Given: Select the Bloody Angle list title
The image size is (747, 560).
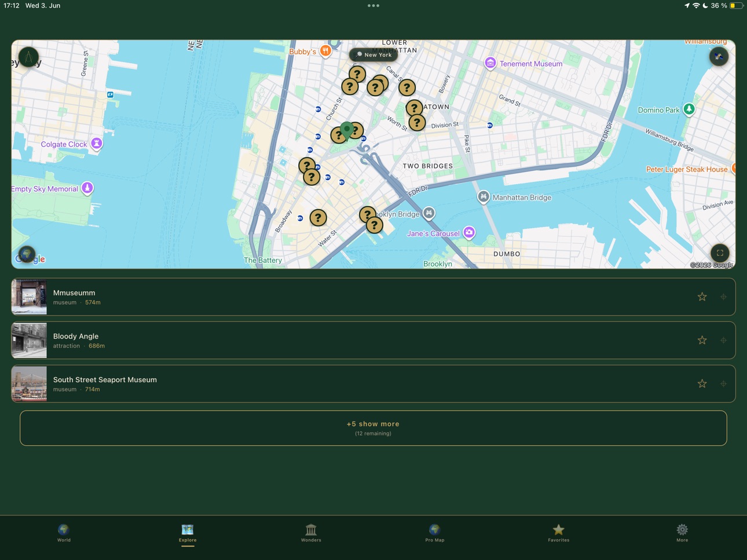Looking at the screenshot, I should [76, 336].
